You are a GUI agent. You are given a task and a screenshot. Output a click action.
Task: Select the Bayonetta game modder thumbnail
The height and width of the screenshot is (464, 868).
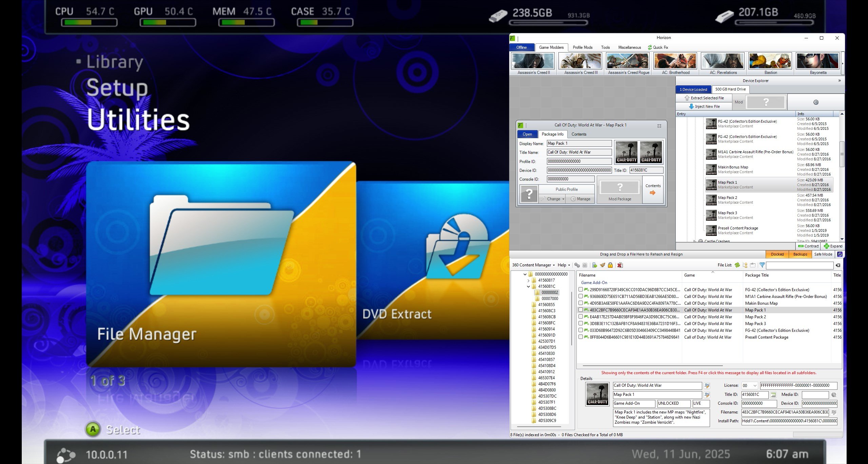tap(818, 63)
